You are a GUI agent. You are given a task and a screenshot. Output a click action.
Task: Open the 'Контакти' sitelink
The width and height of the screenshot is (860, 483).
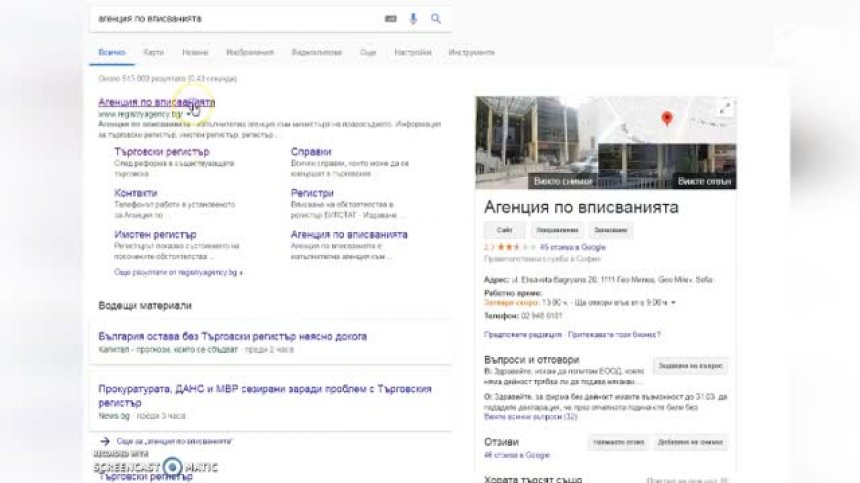click(x=135, y=193)
